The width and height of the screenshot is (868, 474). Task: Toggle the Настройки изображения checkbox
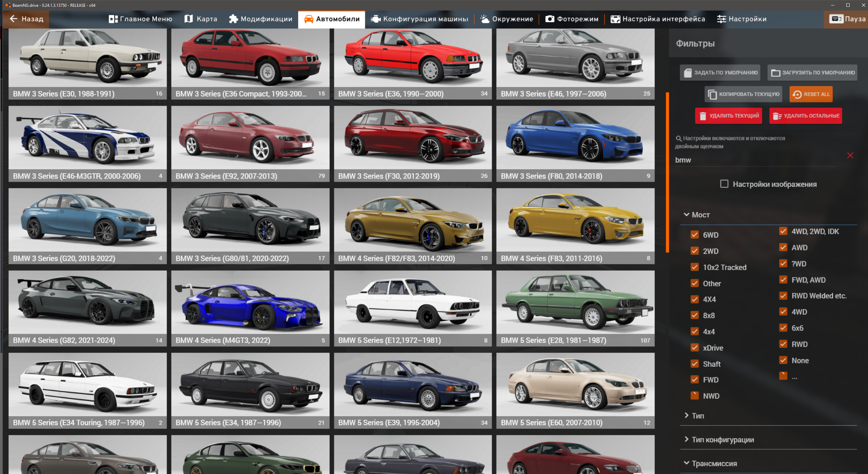tap(724, 184)
